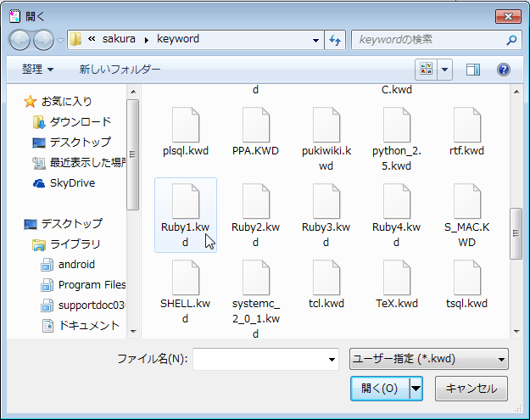The image size is (530, 420).
Task: Click the 開く(O) button
Action: click(x=380, y=389)
